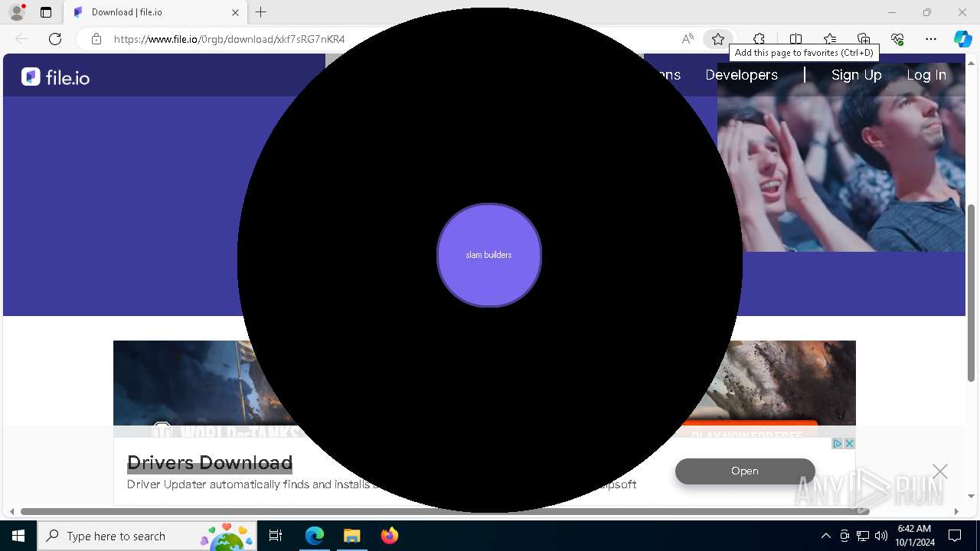980x551 pixels.
Task: Click the address bar URL
Action: point(230,39)
